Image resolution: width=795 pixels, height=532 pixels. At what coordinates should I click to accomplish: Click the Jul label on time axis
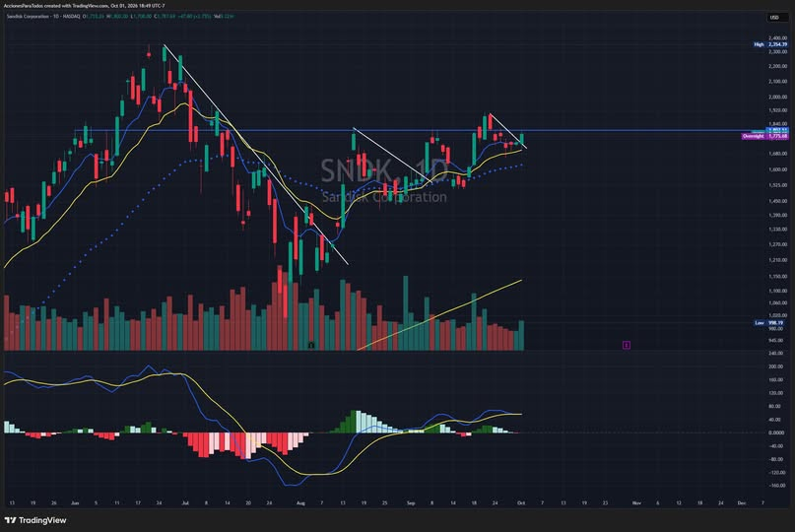tap(185, 503)
